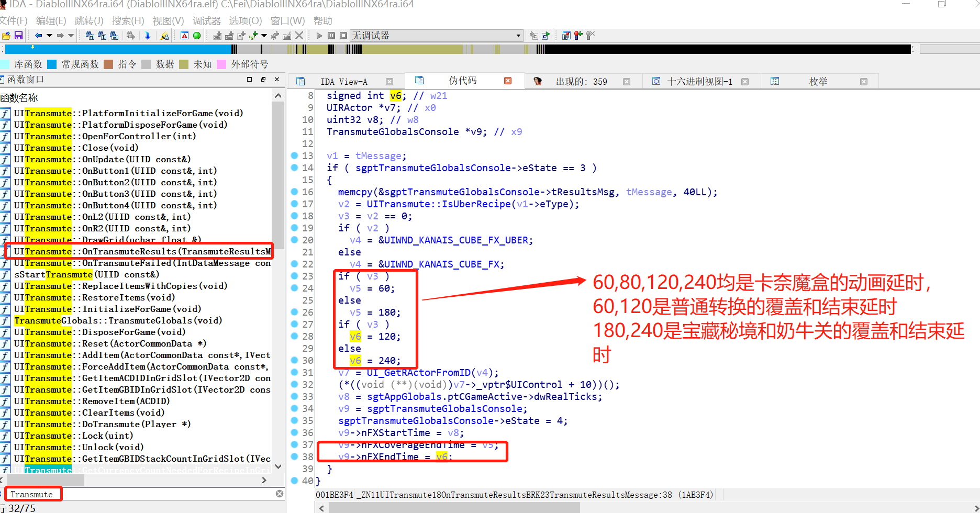The height and width of the screenshot is (513, 980).
Task: Click the 外部符号 pink legend swatch
Action: [221, 64]
